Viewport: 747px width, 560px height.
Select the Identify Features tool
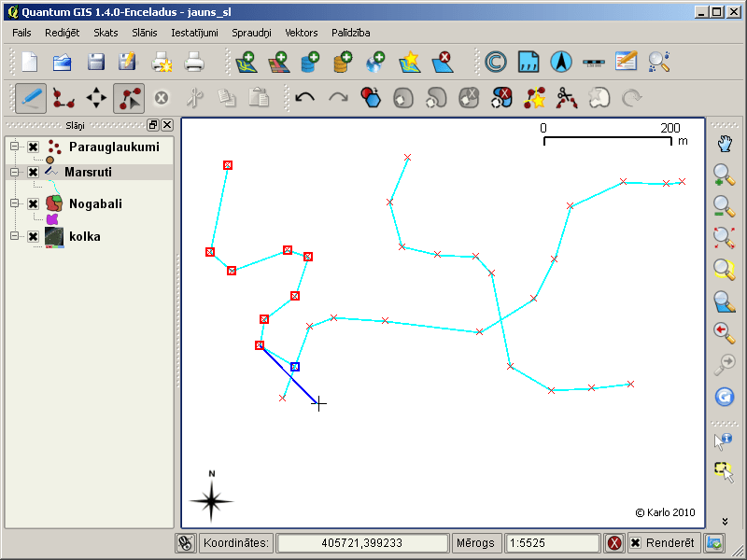(723, 441)
